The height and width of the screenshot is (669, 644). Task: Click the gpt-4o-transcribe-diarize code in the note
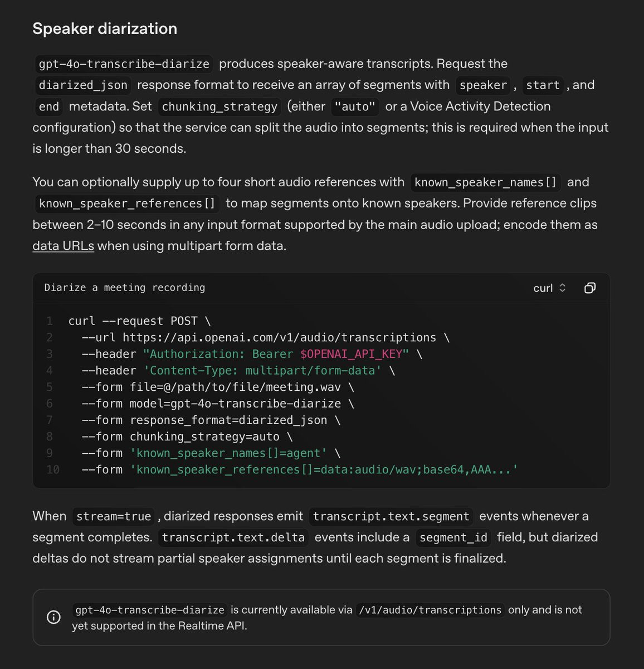(150, 610)
